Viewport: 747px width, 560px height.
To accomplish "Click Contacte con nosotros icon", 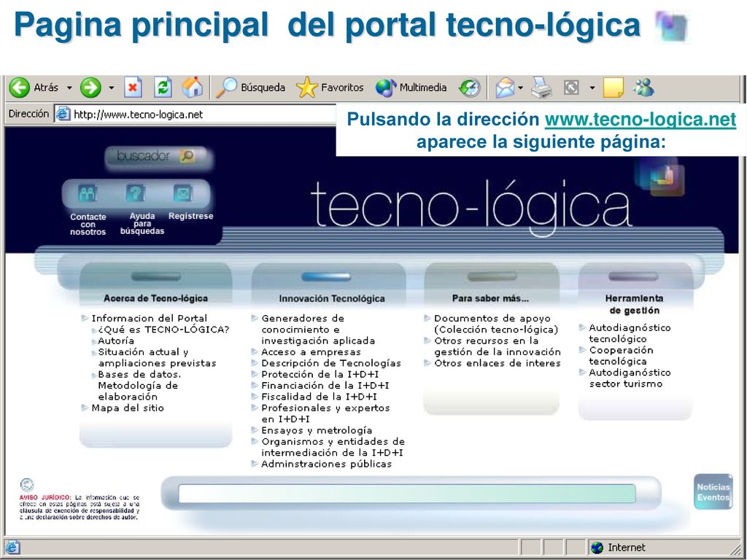I will click(x=88, y=193).
